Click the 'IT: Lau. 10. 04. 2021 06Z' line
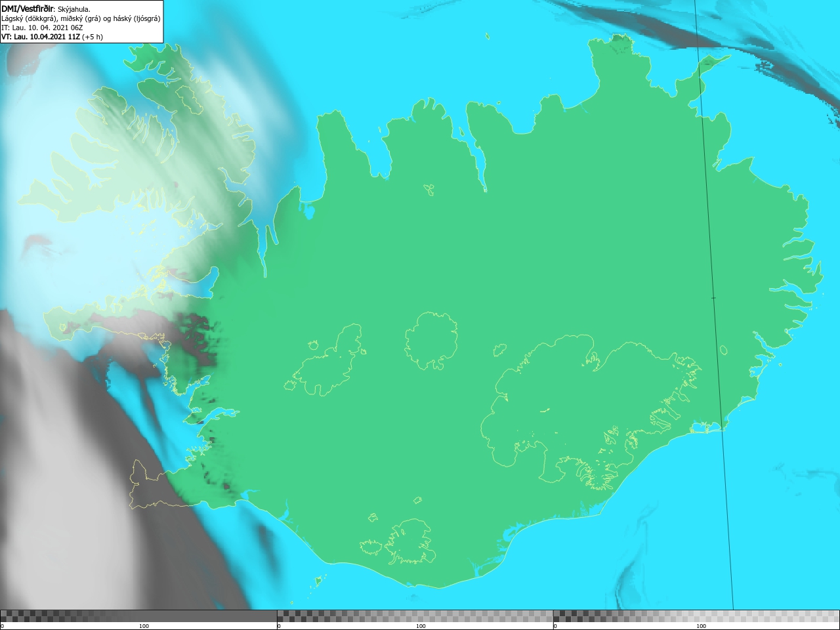 [42, 28]
